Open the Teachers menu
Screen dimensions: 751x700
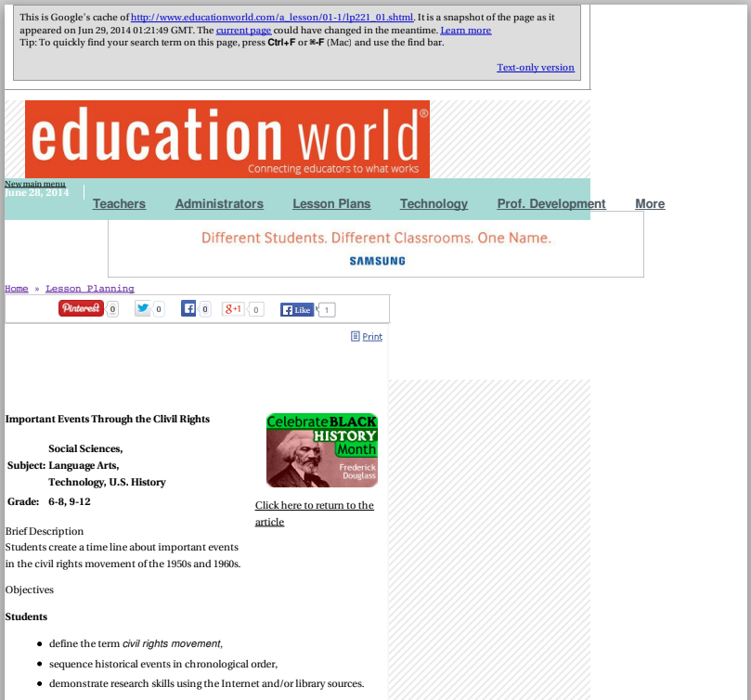[119, 203]
